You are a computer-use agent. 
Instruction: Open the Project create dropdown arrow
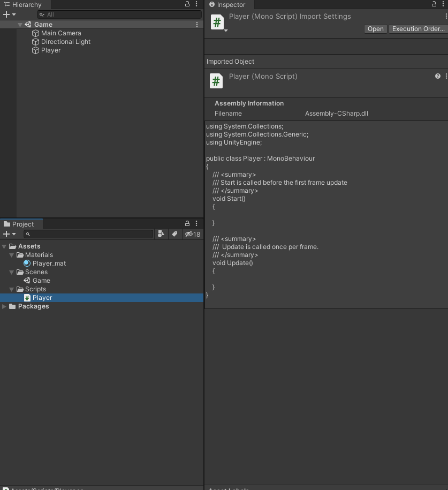click(14, 234)
